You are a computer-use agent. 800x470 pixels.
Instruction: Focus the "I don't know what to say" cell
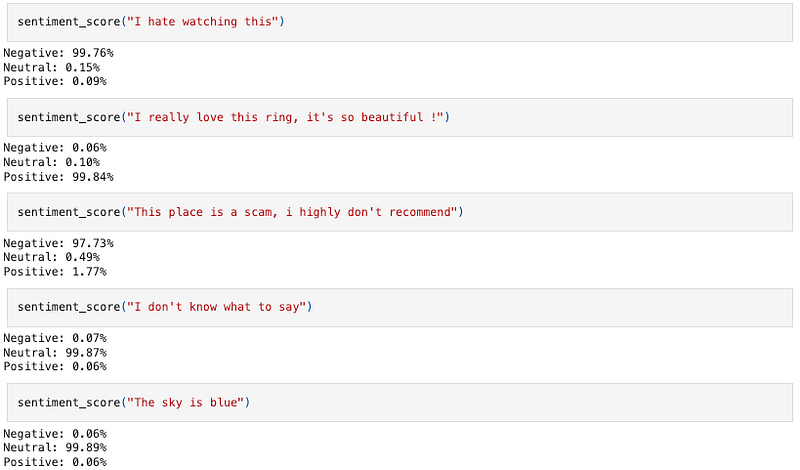pyautogui.click(x=399, y=307)
